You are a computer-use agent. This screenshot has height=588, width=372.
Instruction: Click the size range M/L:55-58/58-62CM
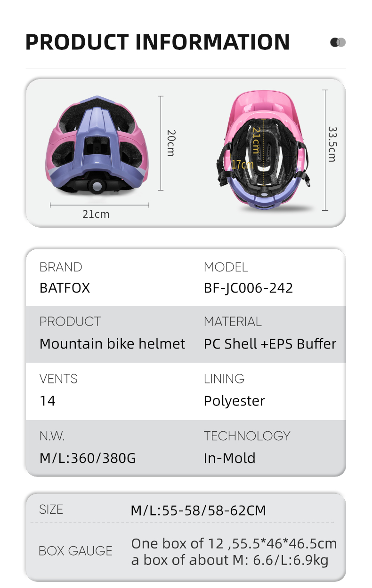click(x=198, y=510)
